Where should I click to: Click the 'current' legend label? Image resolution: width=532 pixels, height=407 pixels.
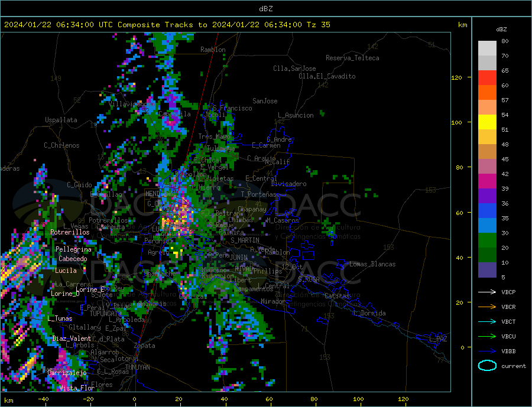point(514,366)
